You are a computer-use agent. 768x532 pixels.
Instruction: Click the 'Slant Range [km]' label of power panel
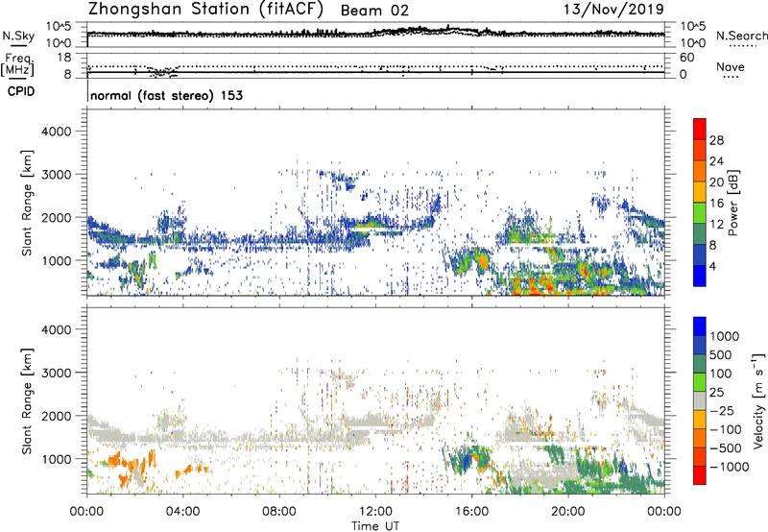pos(27,203)
